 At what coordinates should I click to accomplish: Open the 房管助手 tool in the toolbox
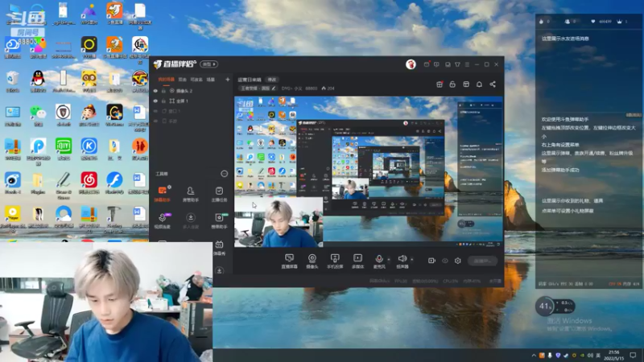point(191,194)
